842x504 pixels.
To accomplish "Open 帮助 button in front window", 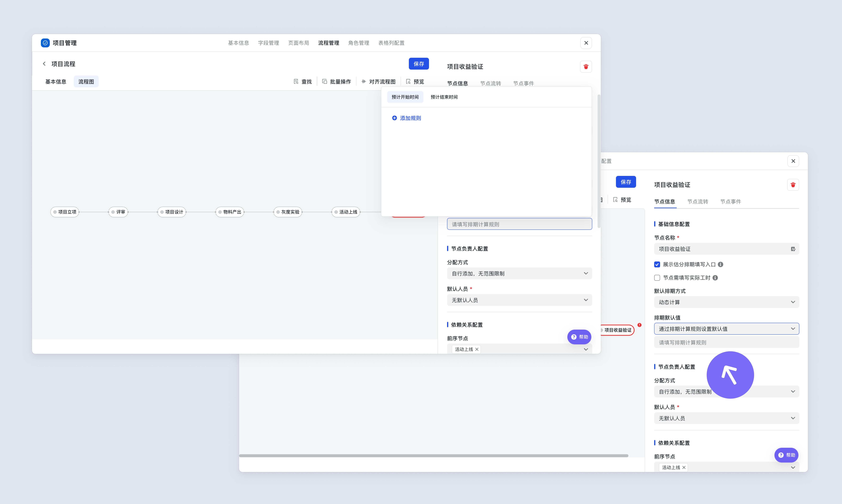I will pos(579,337).
